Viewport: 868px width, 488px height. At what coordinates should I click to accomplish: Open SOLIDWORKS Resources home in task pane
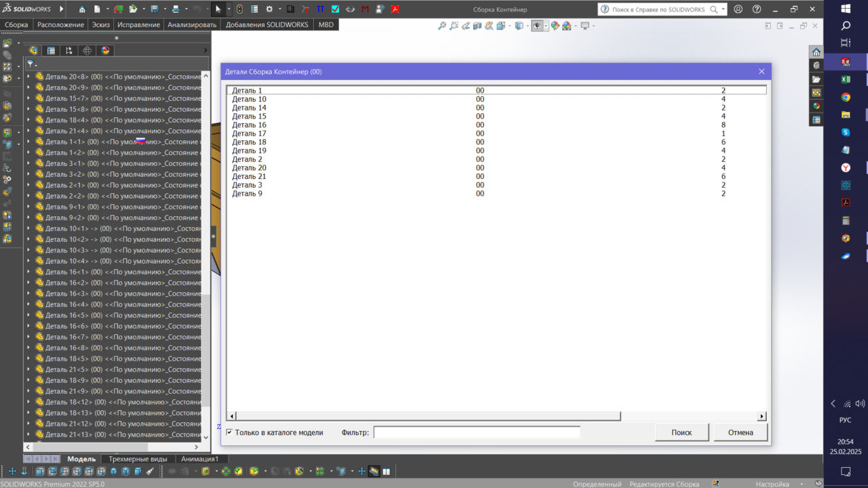pos(816,52)
